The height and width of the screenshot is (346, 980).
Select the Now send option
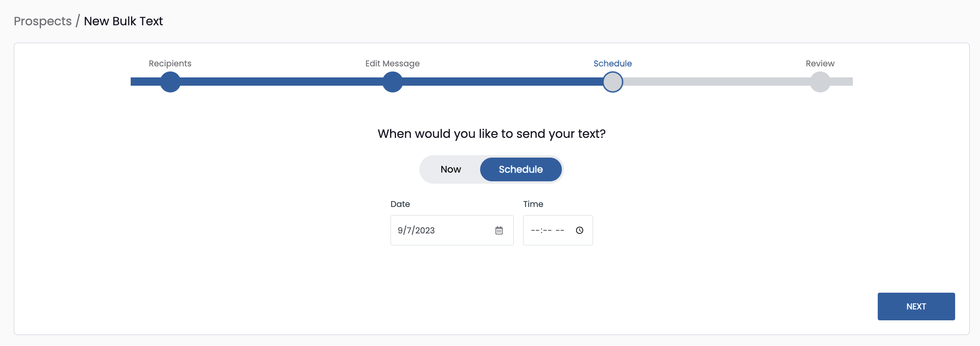point(451,169)
